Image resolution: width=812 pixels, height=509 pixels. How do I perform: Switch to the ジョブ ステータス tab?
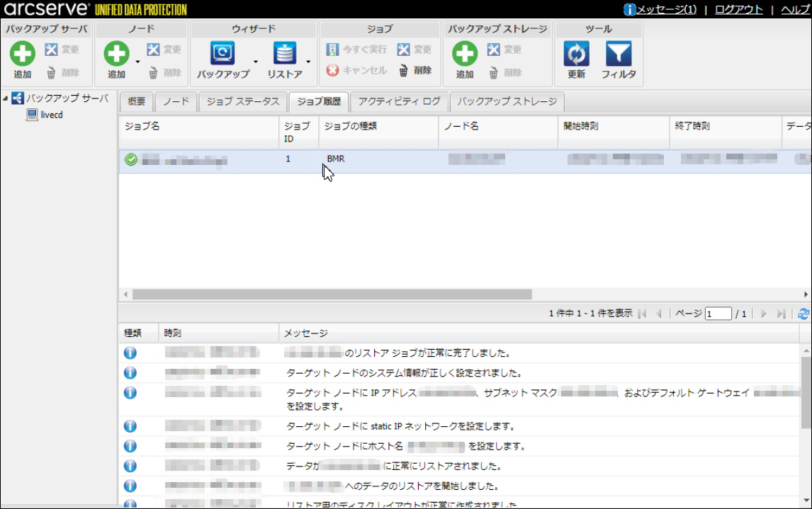243,101
